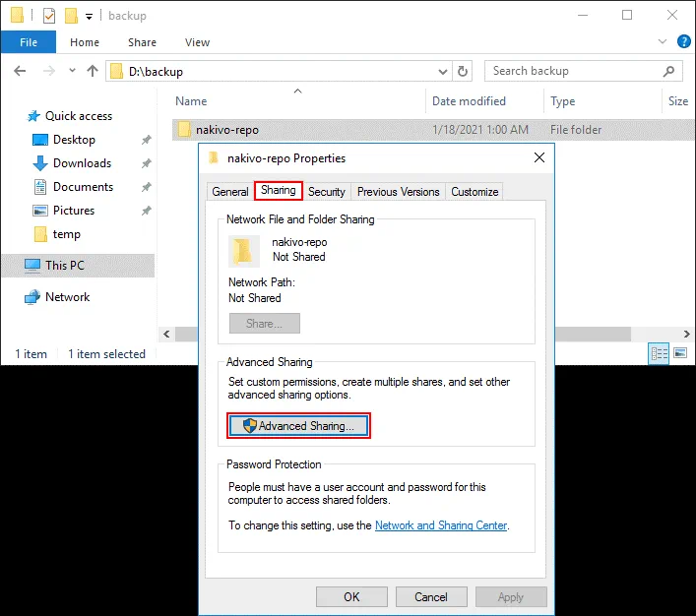Expand the address bar history dropdown
The height and width of the screenshot is (616, 696).
pos(443,71)
